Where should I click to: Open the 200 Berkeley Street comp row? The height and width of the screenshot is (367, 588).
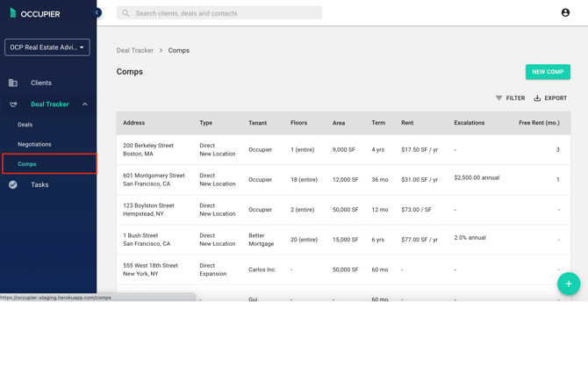148,149
